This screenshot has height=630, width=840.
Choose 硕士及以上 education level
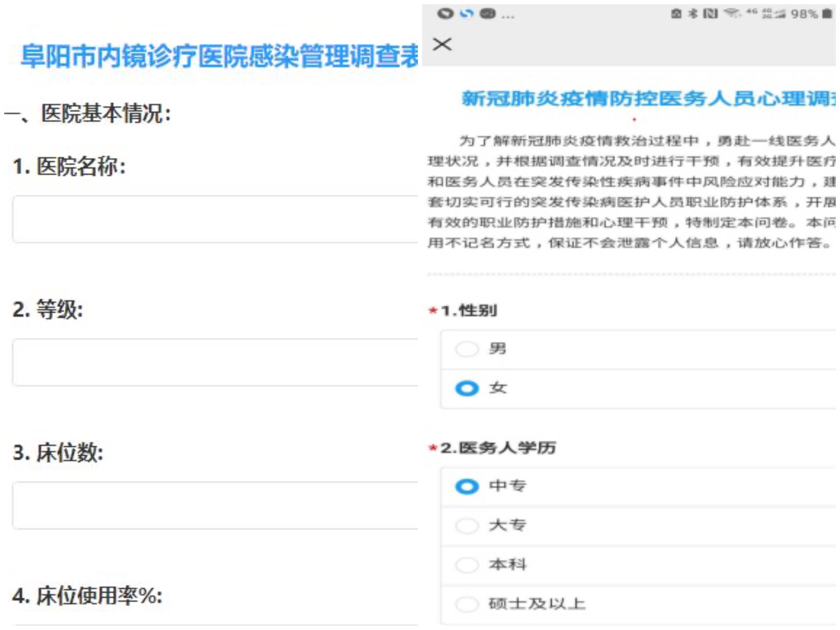tap(467, 604)
